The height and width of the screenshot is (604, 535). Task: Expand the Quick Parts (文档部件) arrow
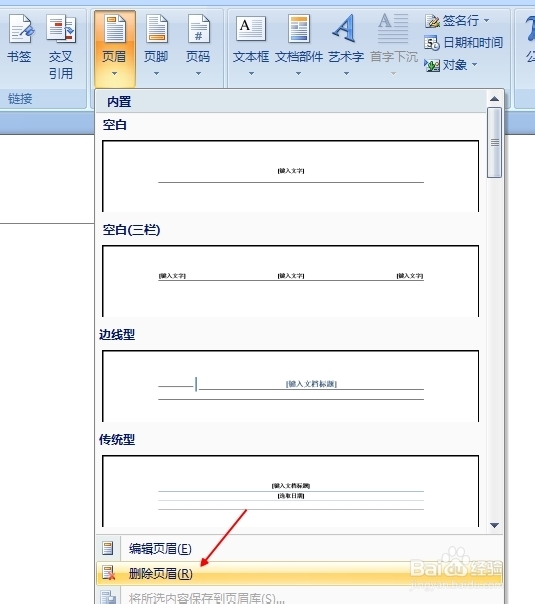tap(299, 73)
